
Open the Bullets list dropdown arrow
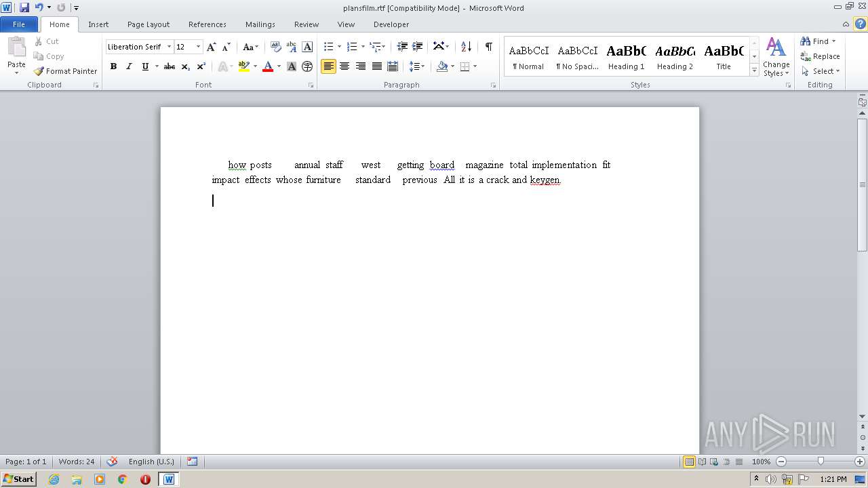click(339, 47)
